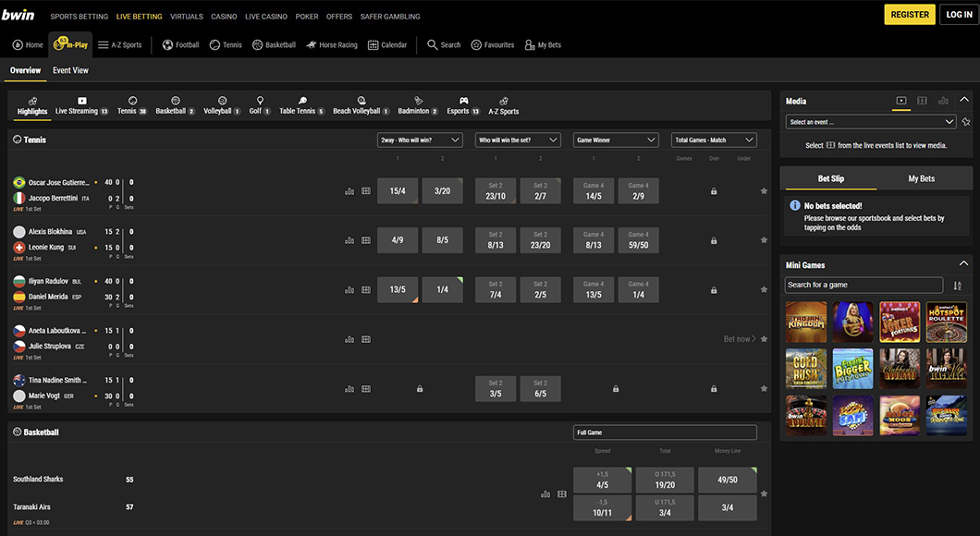Select the 8/5 odds for Leonie Kung
The height and width of the screenshot is (536, 980).
[x=443, y=240]
